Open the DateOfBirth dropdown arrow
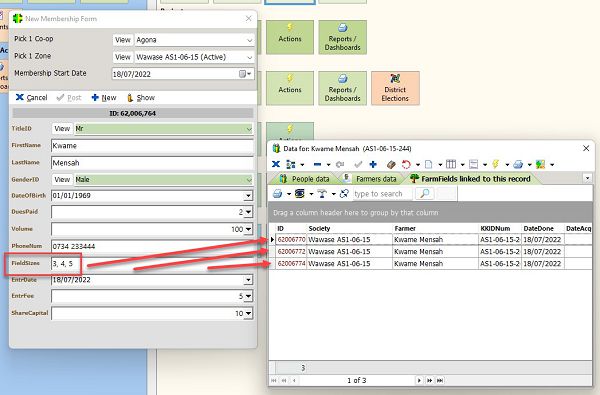The width and height of the screenshot is (600, 395). tap(248, 196)
